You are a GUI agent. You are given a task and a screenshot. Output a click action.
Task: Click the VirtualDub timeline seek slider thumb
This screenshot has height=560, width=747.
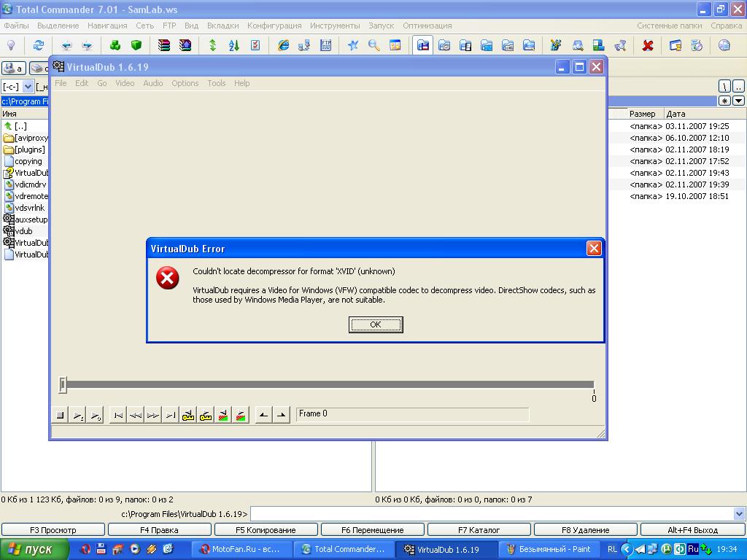pyautogui.click(x=63, y=385)
